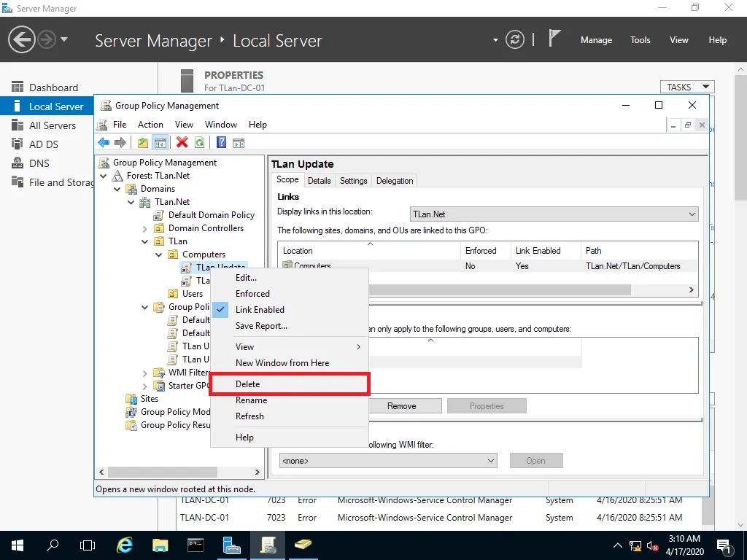
Task: Click the taskbar Search magnifier
Action: 53,545
